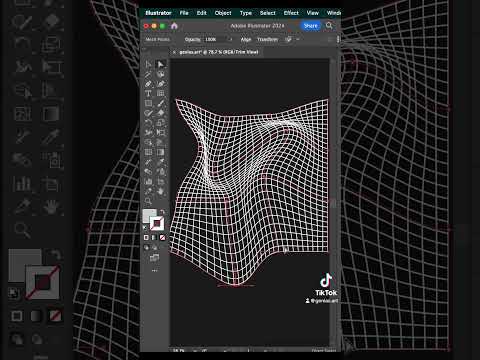Activate the Type tool
This screenshot has width=480, height=360.
[x=148, y=94]
